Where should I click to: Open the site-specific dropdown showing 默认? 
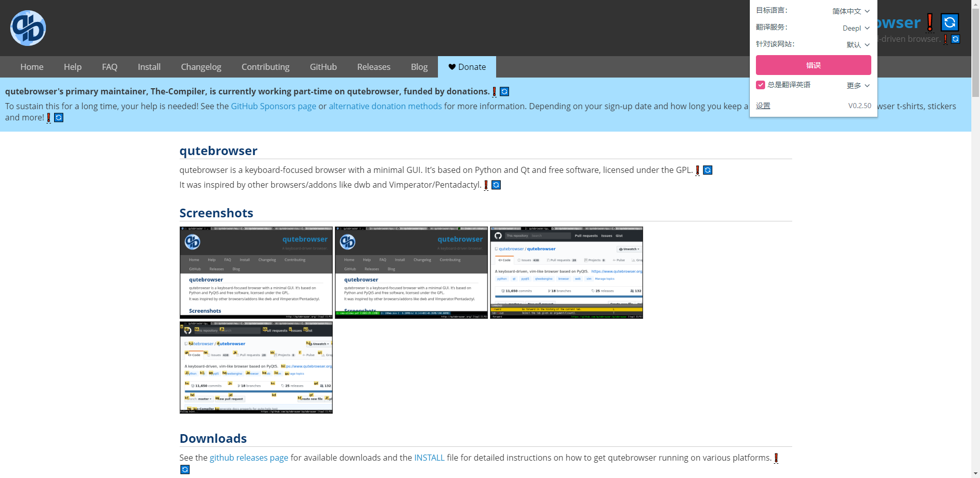coord(857,44)
